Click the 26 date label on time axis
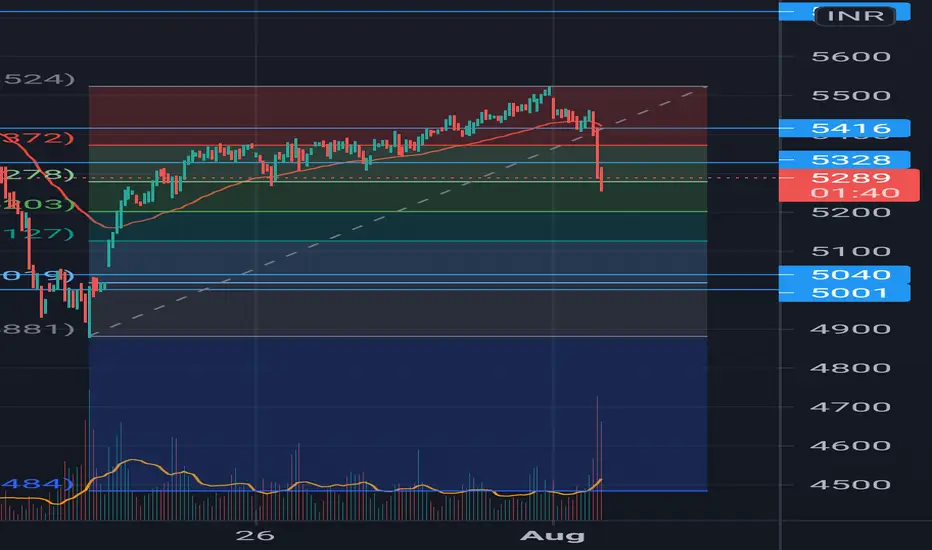The width and height of the screenshot is (932, 550). (x=255, y=535)
